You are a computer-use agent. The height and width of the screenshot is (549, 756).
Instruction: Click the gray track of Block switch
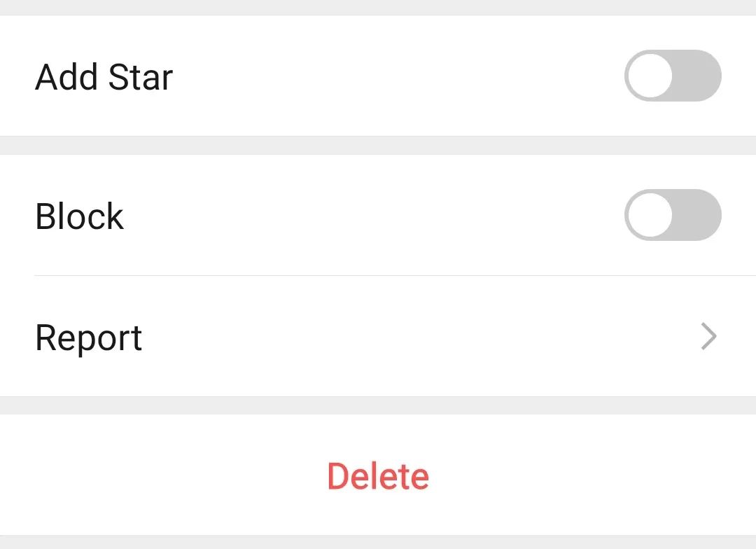click(696, 215)
